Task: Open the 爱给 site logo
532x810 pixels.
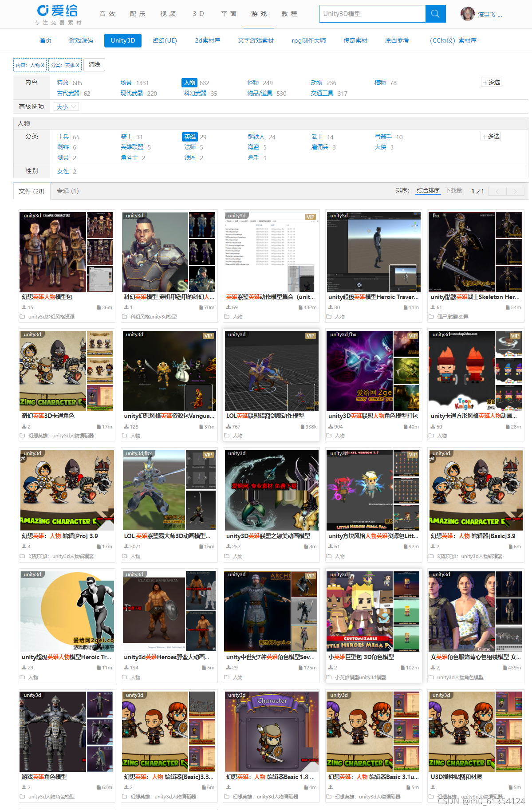Action: (x=58, y=14)
